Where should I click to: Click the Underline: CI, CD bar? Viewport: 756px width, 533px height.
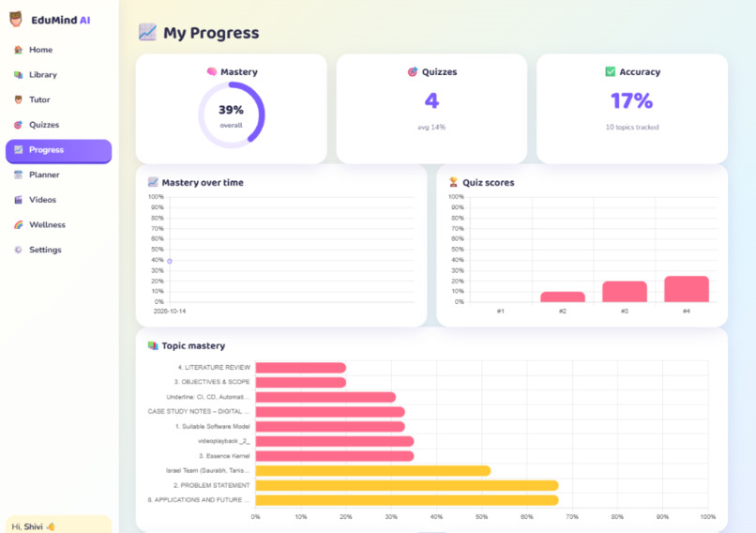pyautogui.click(x=325, y=397)
